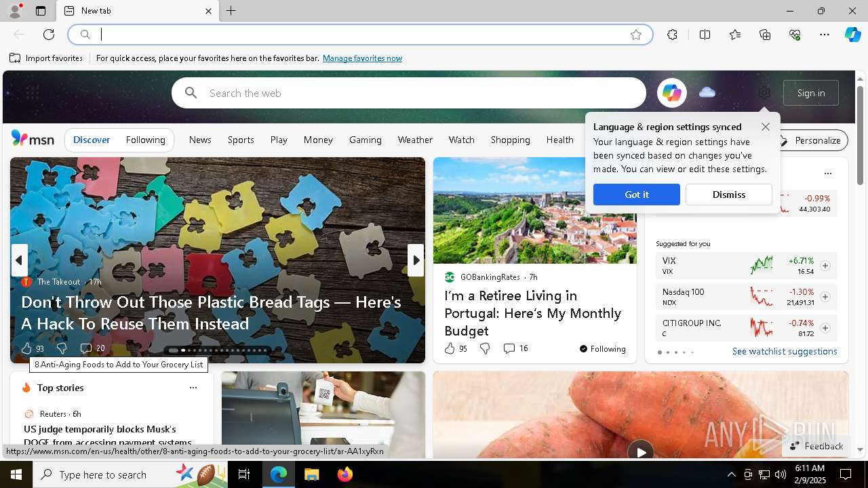Open the Collections icon

[x=765, y=35]
